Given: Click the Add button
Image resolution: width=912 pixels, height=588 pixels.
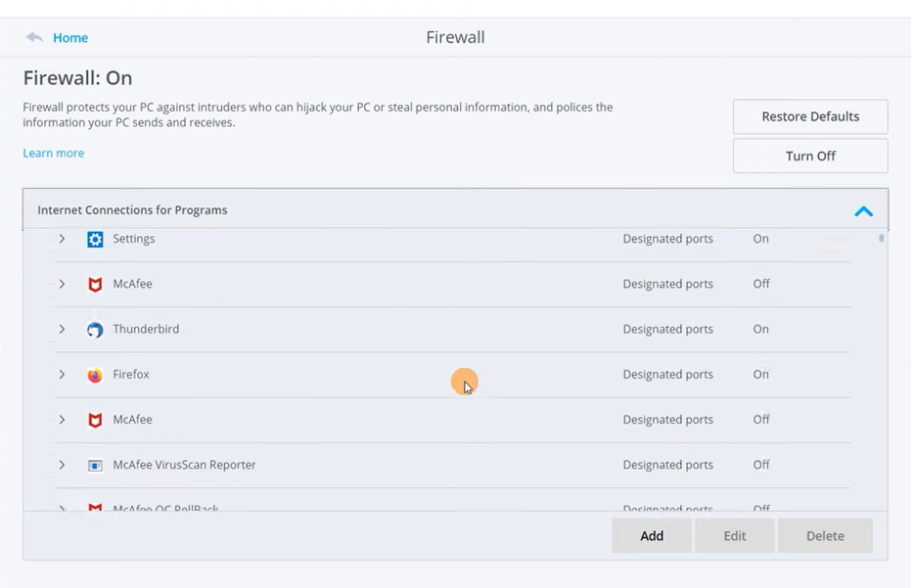Looking at the screenshot, I should (x=652, y=535).
